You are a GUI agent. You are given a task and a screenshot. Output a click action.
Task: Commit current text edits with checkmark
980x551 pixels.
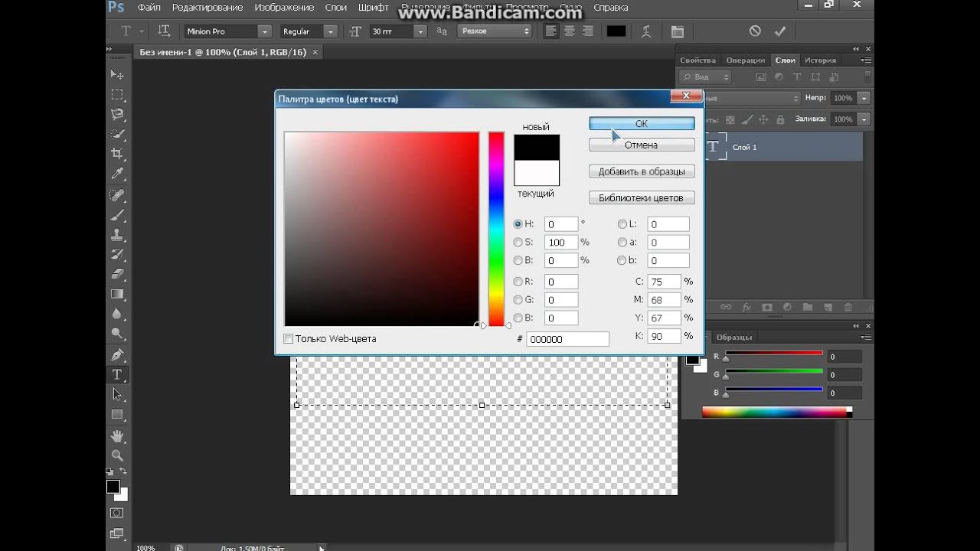click(780, 31)
